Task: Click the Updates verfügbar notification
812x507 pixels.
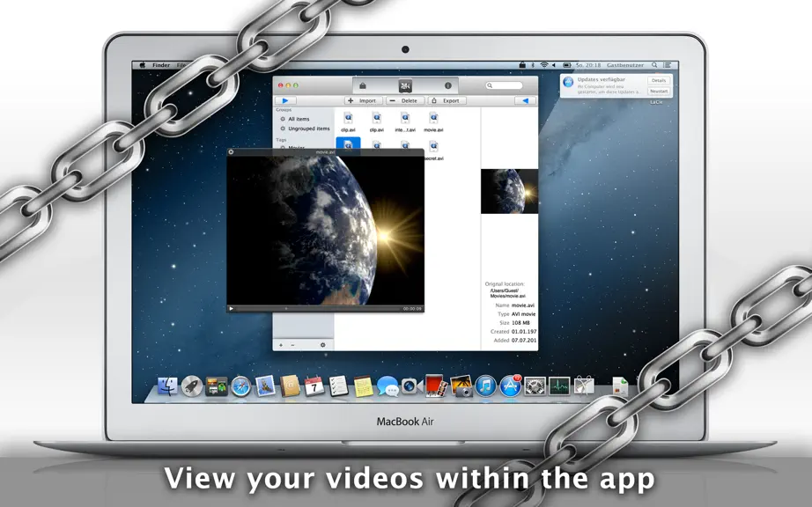Action: tap(616, 86)
